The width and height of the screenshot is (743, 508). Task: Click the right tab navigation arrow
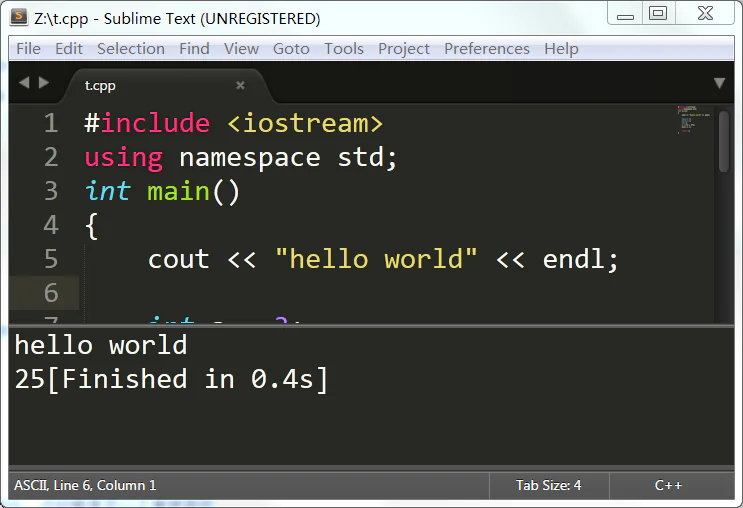coord(44,83)
